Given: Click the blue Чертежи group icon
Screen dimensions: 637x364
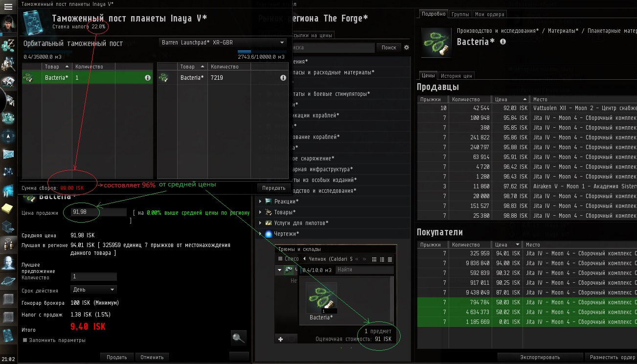Looking at the screenshot, I should tap(268, 234).
